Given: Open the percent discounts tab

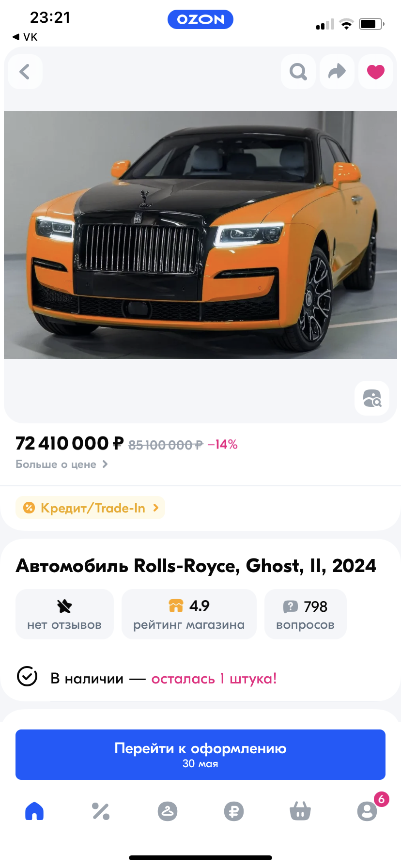Looking at the screenshot, I should [x=101, y=811].
